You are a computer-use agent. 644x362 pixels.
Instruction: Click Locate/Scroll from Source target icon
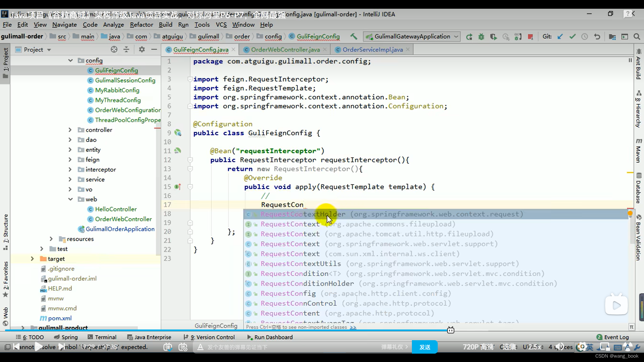pyautogui.click(x=114, y=50)
